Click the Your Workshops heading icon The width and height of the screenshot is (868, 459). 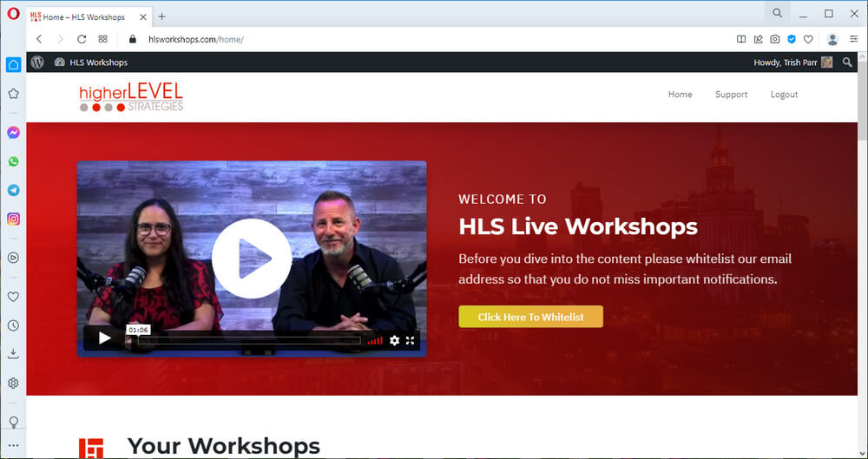click(91, 448)
